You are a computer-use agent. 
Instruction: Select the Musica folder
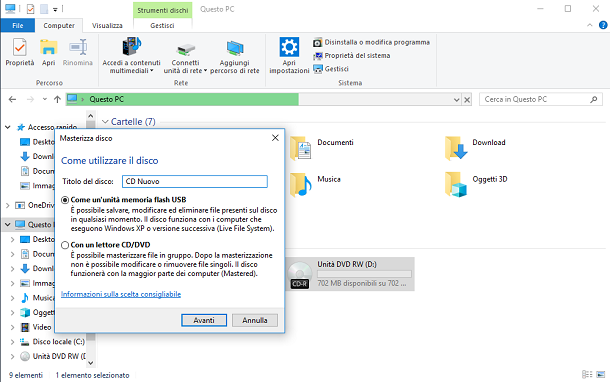(x=316, y=184)
